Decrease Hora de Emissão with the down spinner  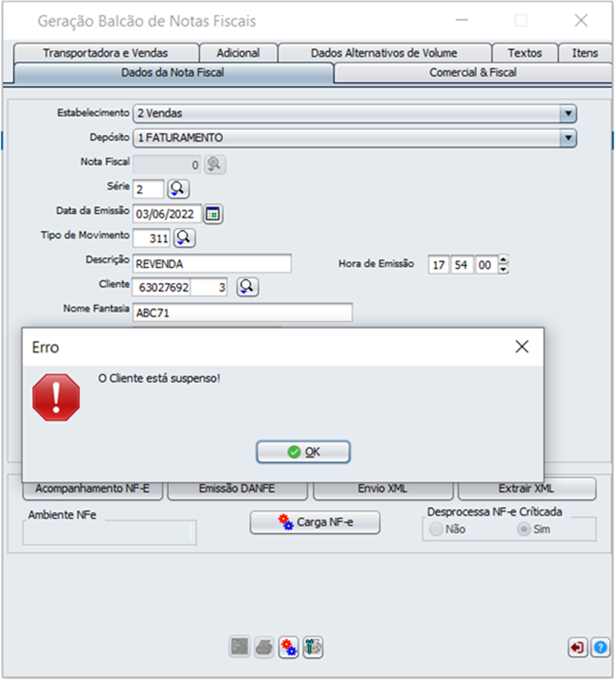point(503,270)
